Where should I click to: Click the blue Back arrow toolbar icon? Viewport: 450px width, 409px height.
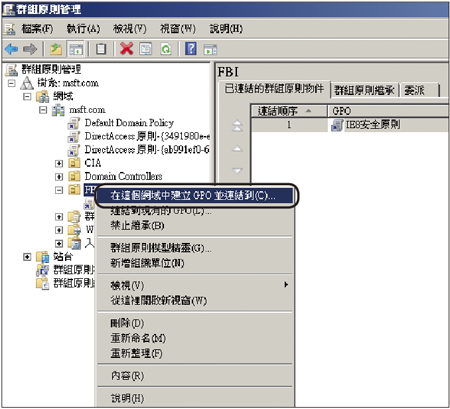click(x=11, y=49)
